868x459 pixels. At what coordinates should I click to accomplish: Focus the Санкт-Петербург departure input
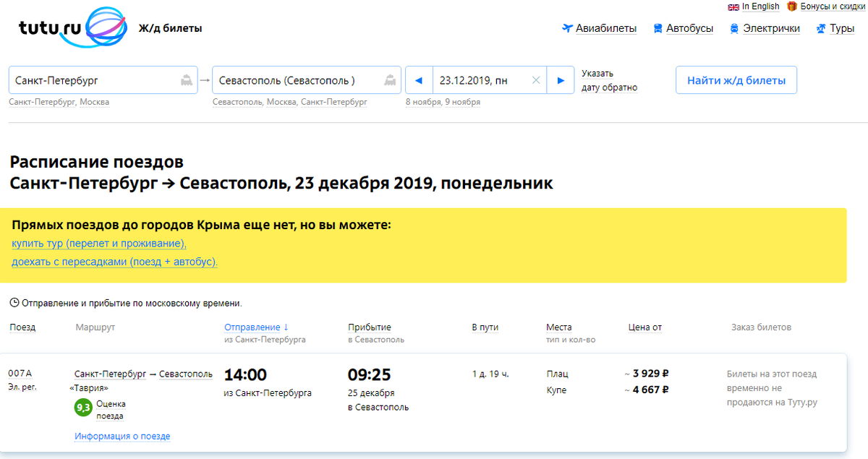[103, 80]
